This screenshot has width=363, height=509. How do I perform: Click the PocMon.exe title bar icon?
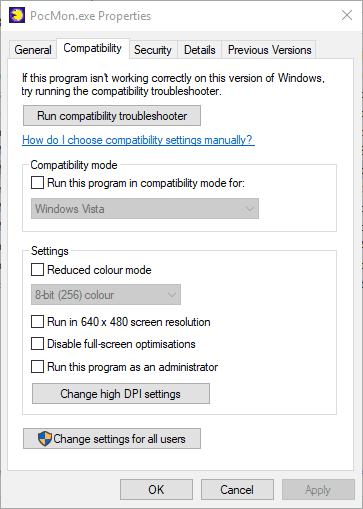pos(17,16)
